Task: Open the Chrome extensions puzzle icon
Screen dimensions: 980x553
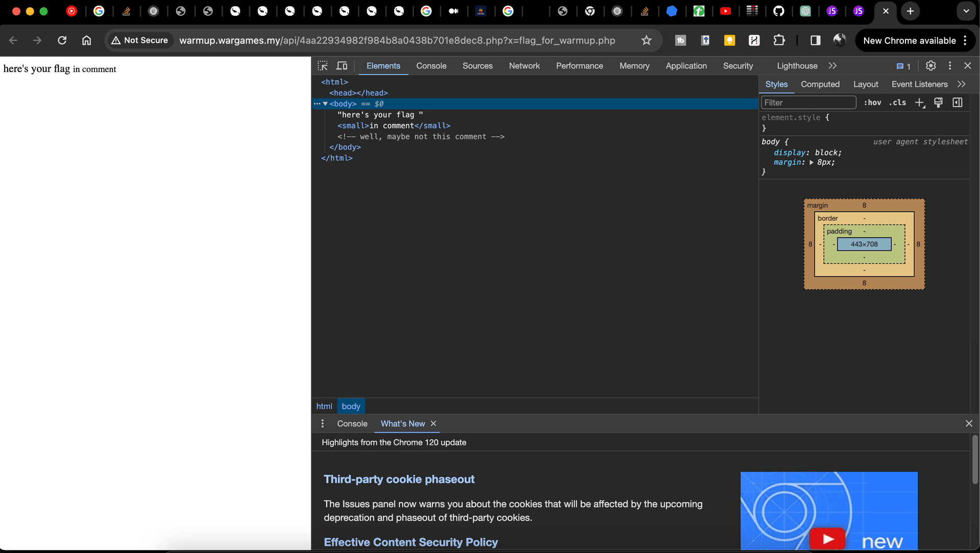Action: 779,40
